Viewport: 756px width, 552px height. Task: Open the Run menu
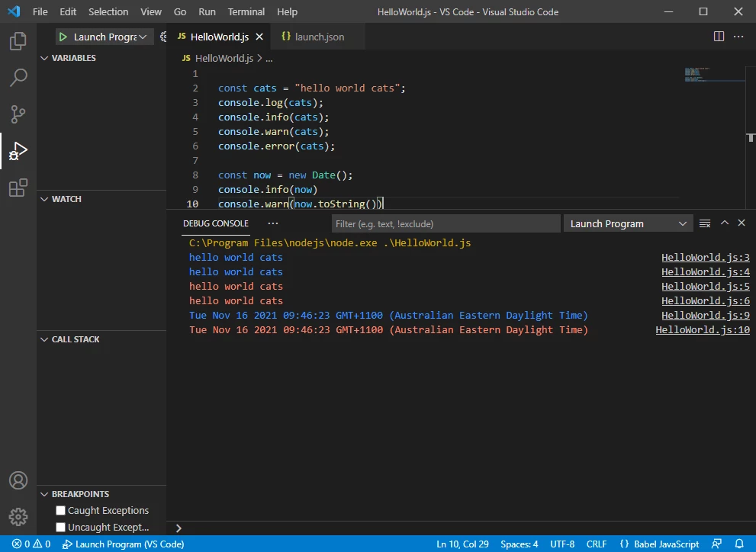[x=207, y=11]
